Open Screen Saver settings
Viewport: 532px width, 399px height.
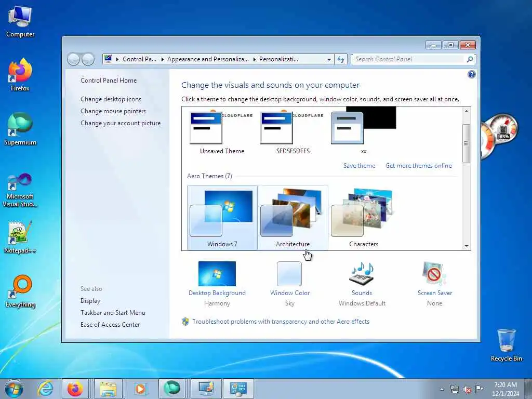point(435,284)
